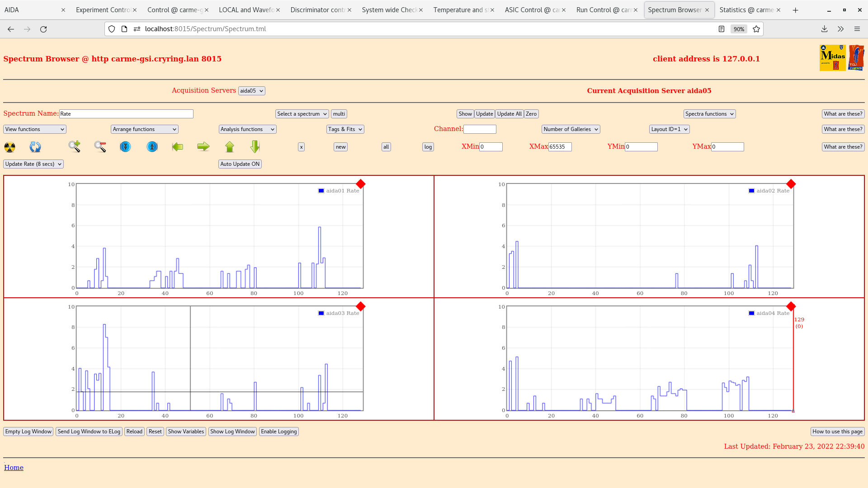The height and width of the screenshot is (488, 868).
Task: Click the zoom in magnifier icon
Action: pyautogui.click(x=75, y=146)
